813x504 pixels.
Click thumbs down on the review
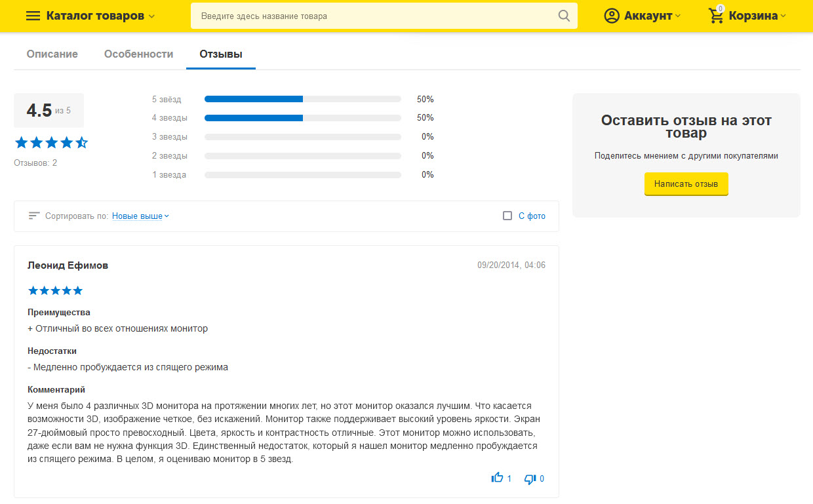click(x=530, y=479)
